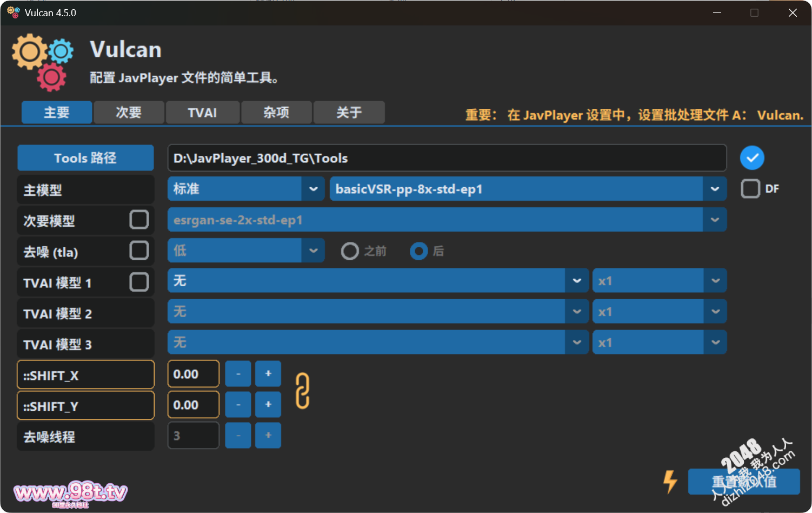The image size is (812, 513).
Task: Enable the 次要模型 checkbox
Action: tap(139, 220)
